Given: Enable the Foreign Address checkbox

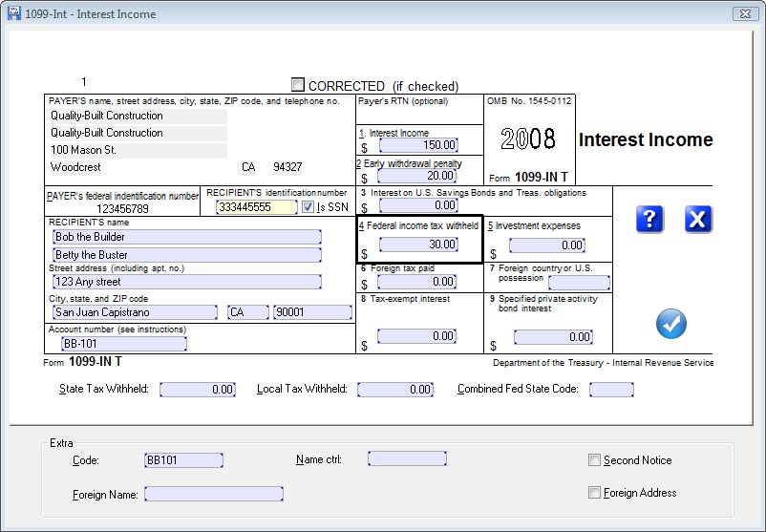Looking at the screenshot, I should coord(594,493).
